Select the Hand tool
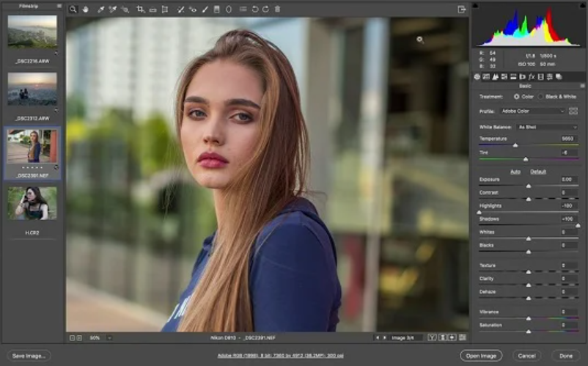Image resolution: width=588 pixels, height=366 pixels. 86,10
